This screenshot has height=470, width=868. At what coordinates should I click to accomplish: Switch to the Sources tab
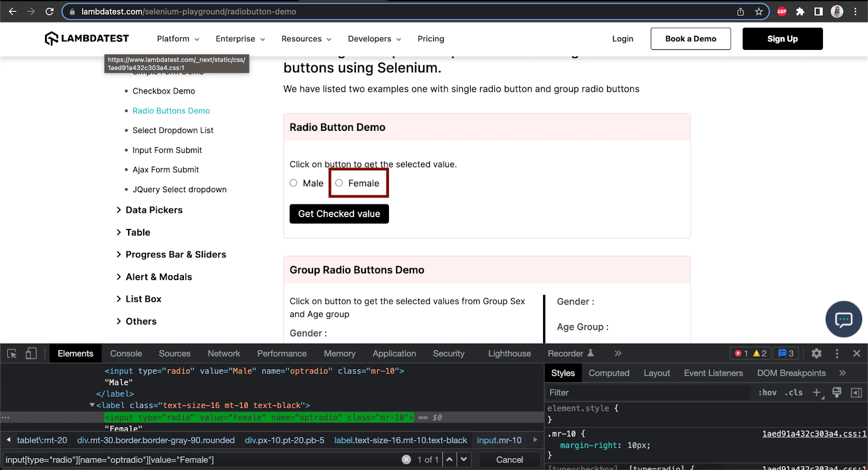[175, 353]
